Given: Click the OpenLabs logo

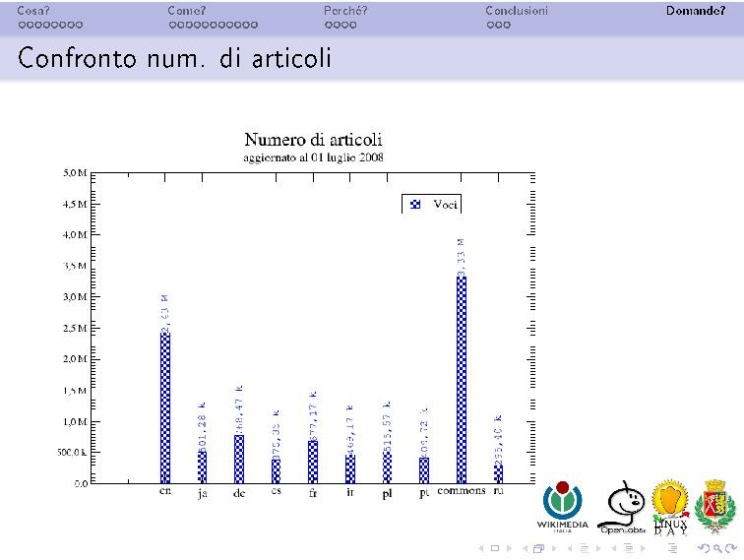Looking at the screenshot, I should pyautogui.click(x=623, y=508).
